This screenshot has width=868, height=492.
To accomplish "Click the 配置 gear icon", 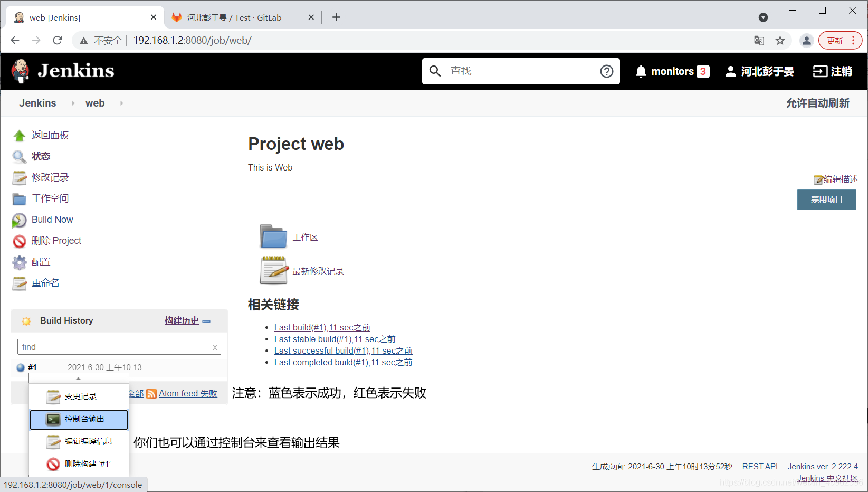I will pyautogui.click(x=20, y=262).
